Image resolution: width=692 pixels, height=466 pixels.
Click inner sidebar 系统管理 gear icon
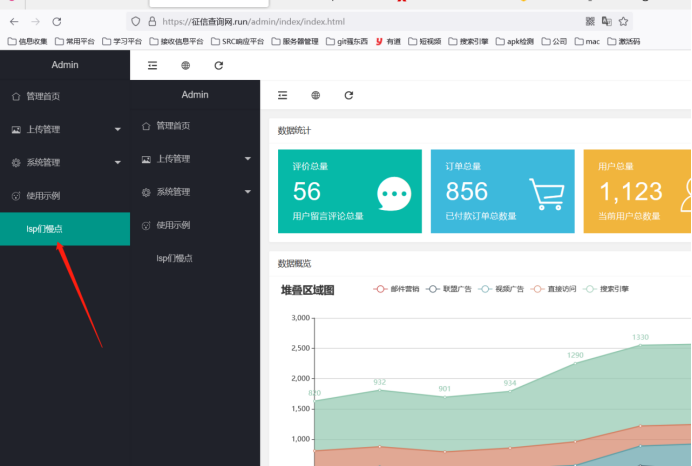coord(146,192)
